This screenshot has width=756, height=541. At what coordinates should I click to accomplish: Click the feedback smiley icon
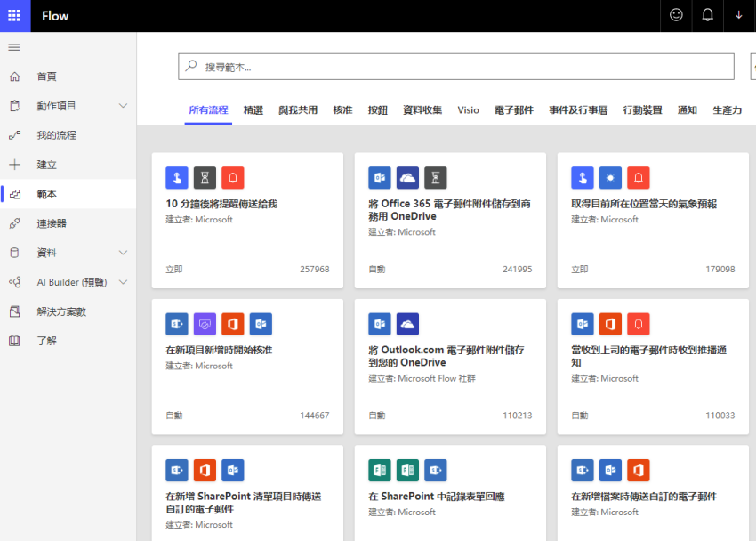676,15
